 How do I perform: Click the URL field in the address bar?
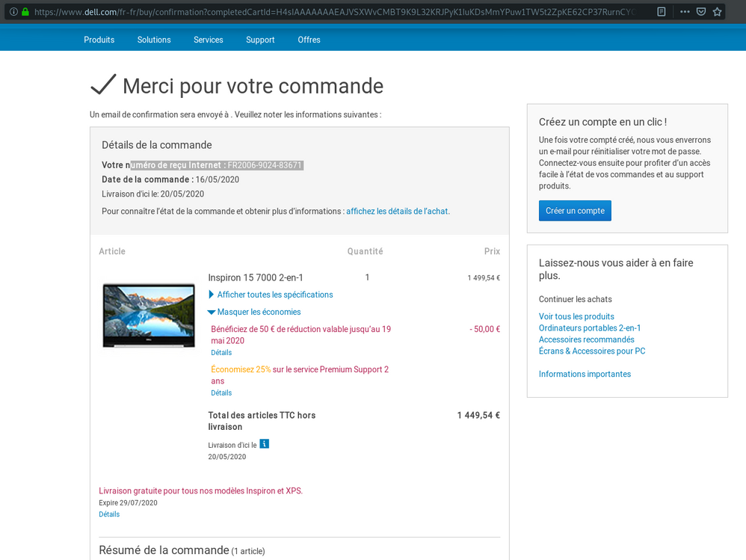tap(335, 12)
